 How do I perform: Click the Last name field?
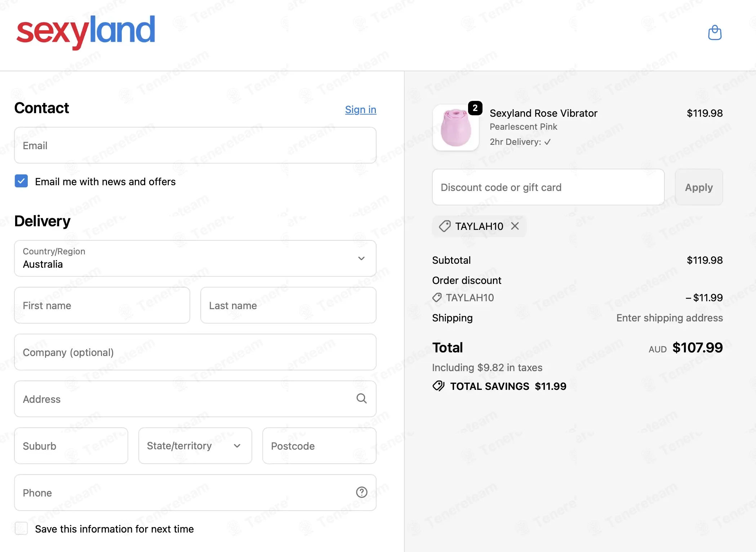pyautogui.click(x=288, y=305)
